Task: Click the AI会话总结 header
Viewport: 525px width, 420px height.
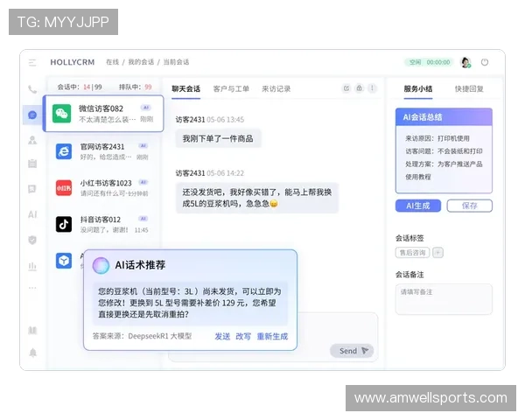Action: pos(444,117)
